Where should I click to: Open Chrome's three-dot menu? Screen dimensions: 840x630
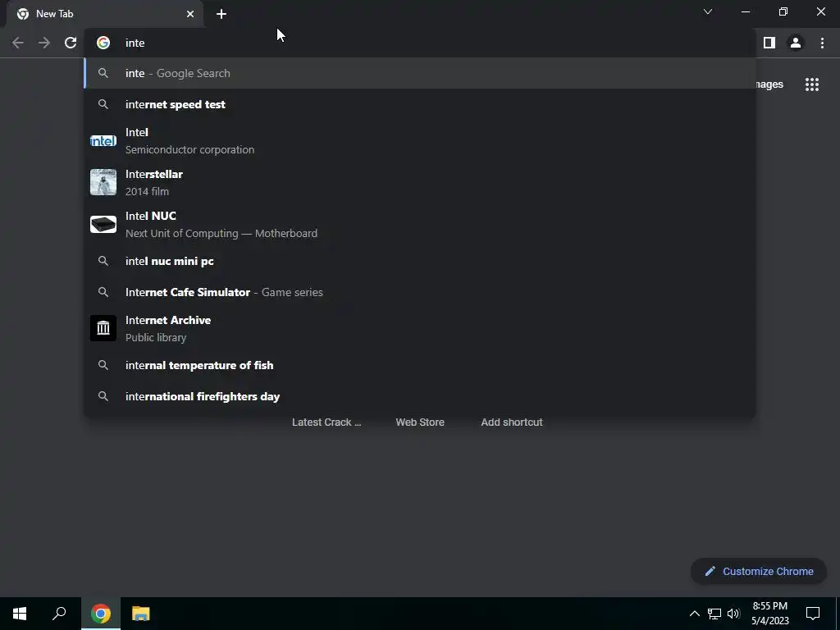[822, 43]
